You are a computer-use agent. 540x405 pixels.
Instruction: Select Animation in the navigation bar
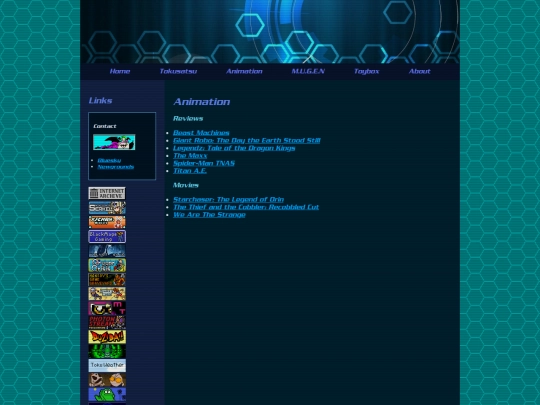[x=244, y=71]
